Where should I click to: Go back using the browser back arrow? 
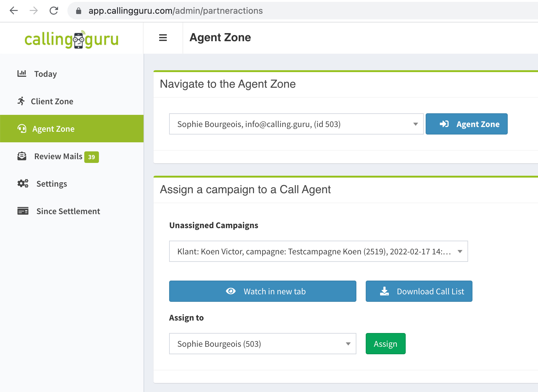pyautogui.click(x=14, y=11)
